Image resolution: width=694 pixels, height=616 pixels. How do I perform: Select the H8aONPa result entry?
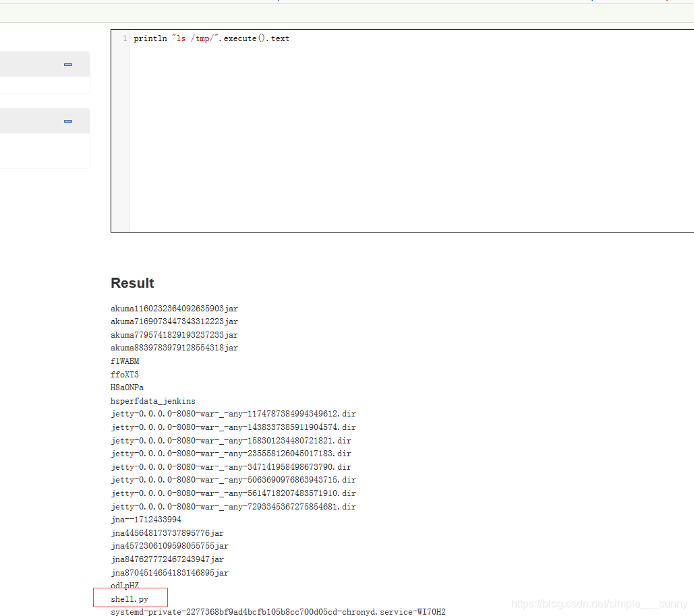point(127,388)
